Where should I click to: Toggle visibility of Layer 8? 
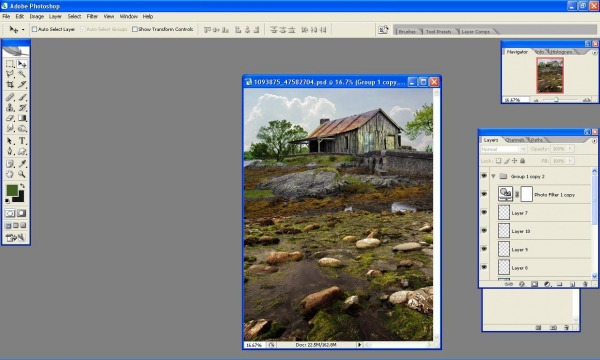pyautogui.click(x=484, y=267)
